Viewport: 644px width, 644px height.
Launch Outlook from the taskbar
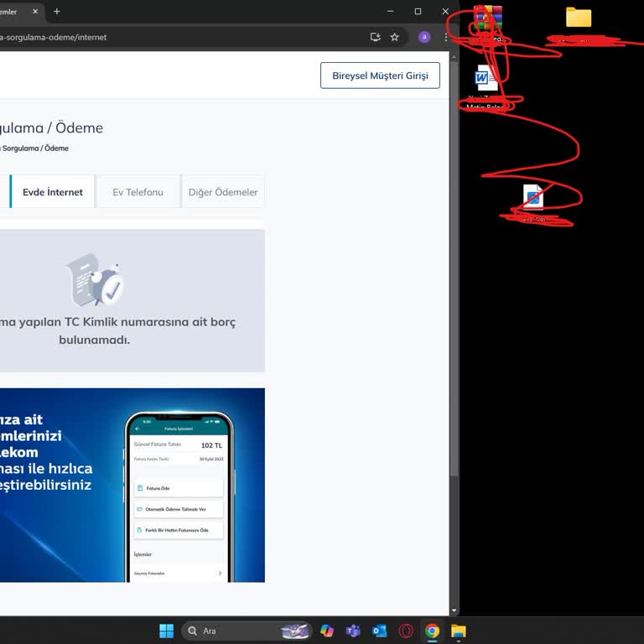(x=379, y=631)
